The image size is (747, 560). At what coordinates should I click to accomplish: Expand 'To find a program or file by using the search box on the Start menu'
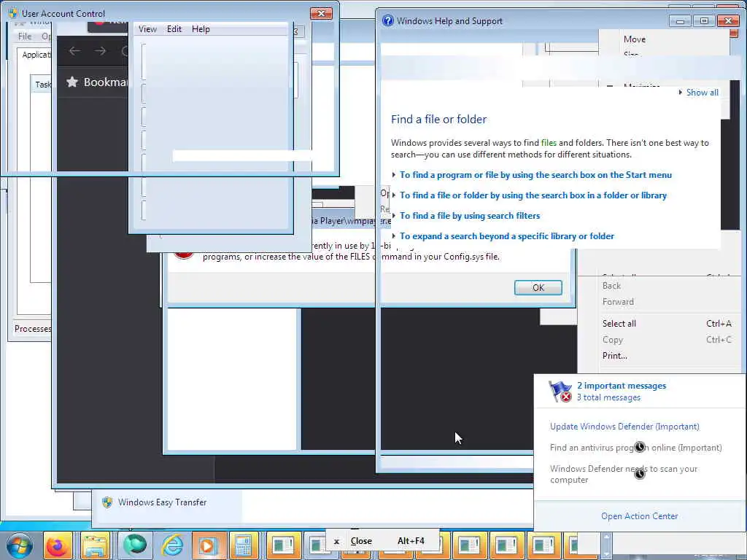click(x=535, y=175)
